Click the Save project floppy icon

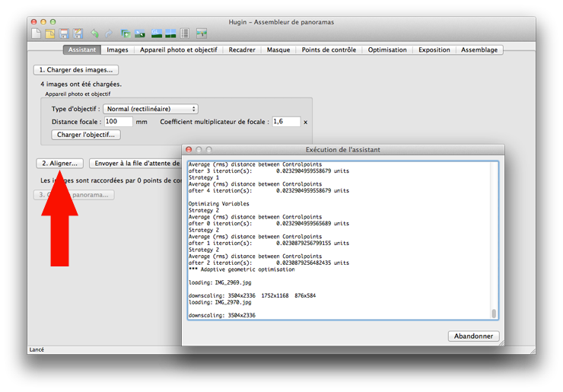tap(64, 33)
